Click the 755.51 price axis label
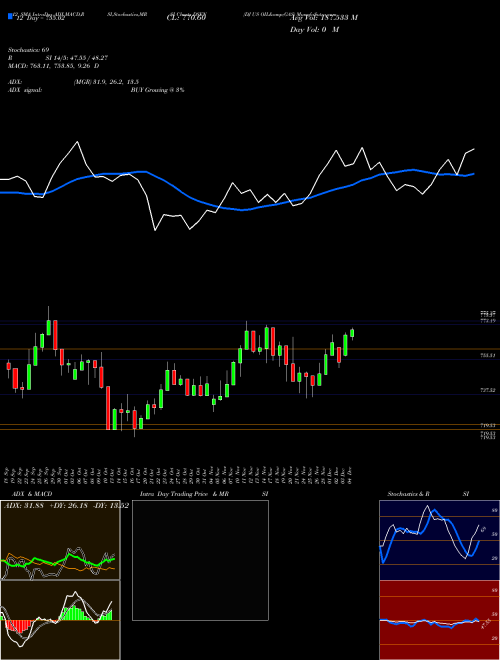The height and width of the screenshot is (660, 500). point(488,356)
